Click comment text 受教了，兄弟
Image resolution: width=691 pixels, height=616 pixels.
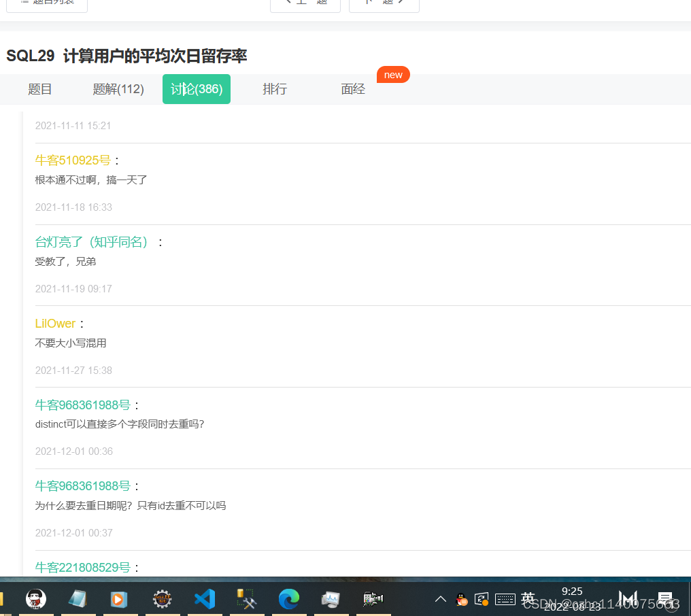tap(66, 262)
